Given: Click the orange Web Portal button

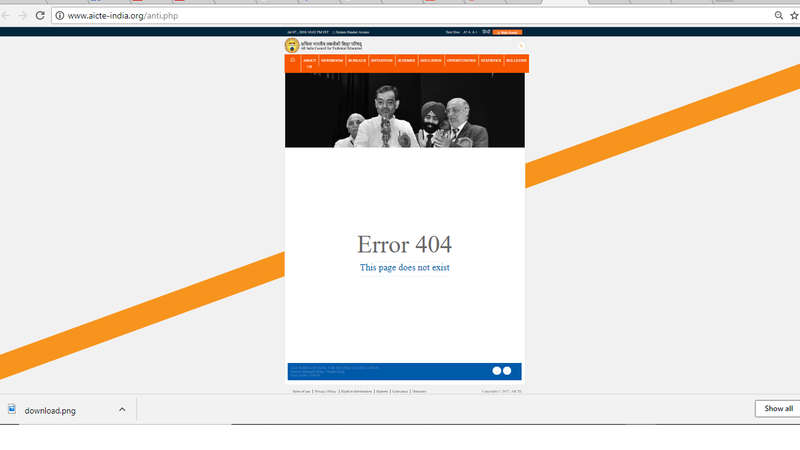Looking at the screenshot, I should click(507, 32).
